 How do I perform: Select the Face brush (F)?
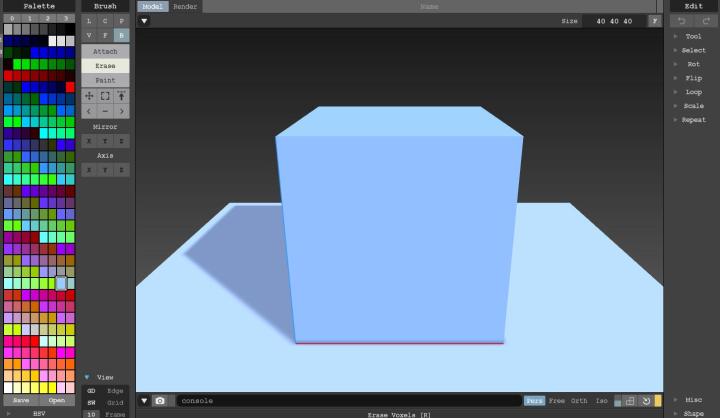(x=105, y=35)
